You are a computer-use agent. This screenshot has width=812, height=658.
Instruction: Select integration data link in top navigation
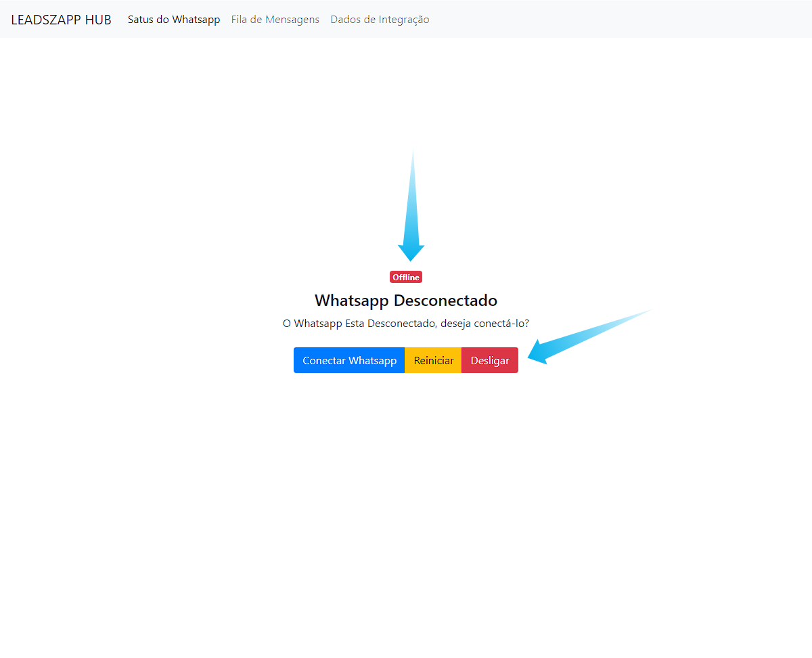380,20
